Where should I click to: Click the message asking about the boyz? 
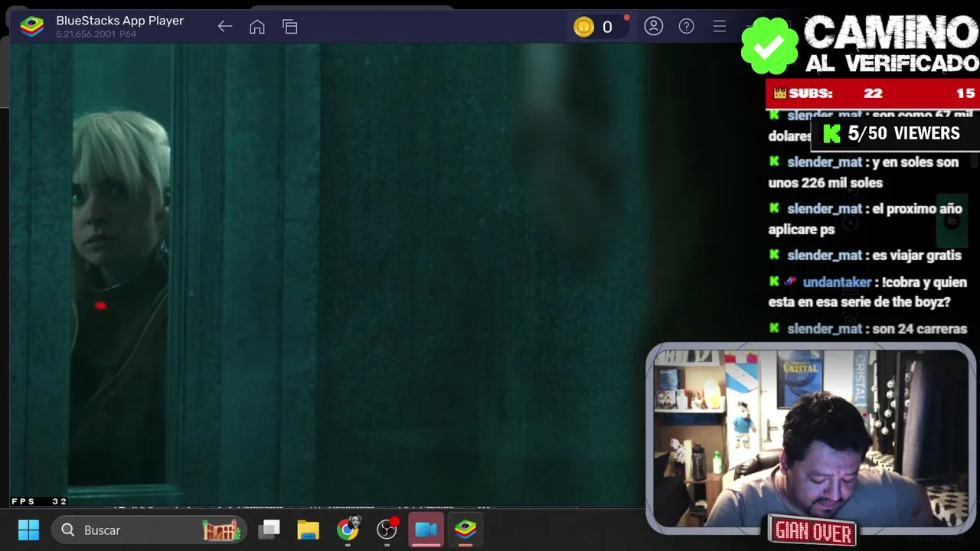pyautogui.click(x=868, y=292)
